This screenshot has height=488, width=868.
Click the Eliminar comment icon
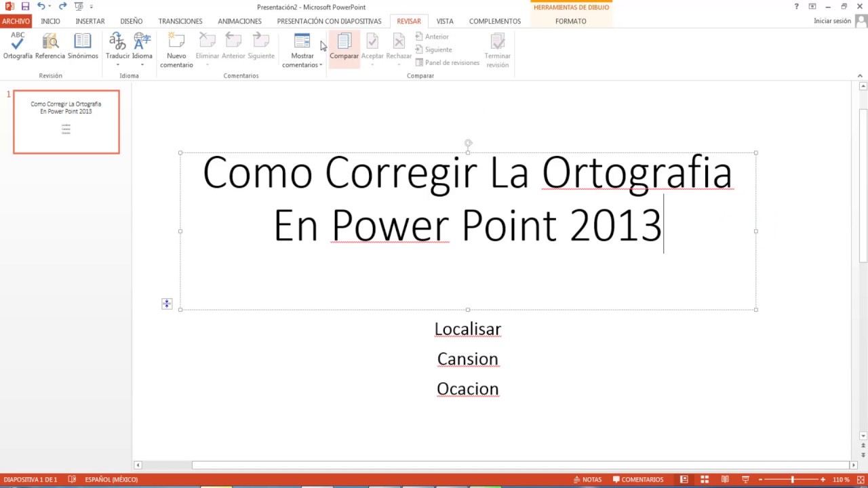coord(208,41)
